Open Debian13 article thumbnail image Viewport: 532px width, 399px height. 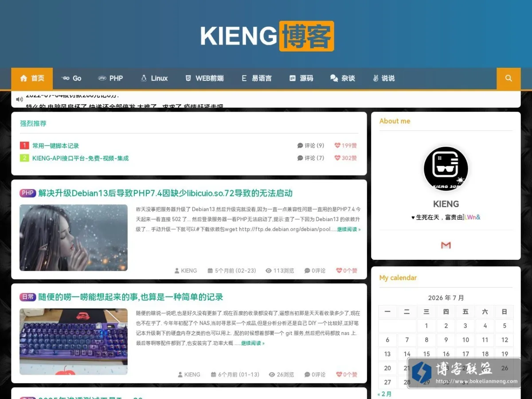74,238
